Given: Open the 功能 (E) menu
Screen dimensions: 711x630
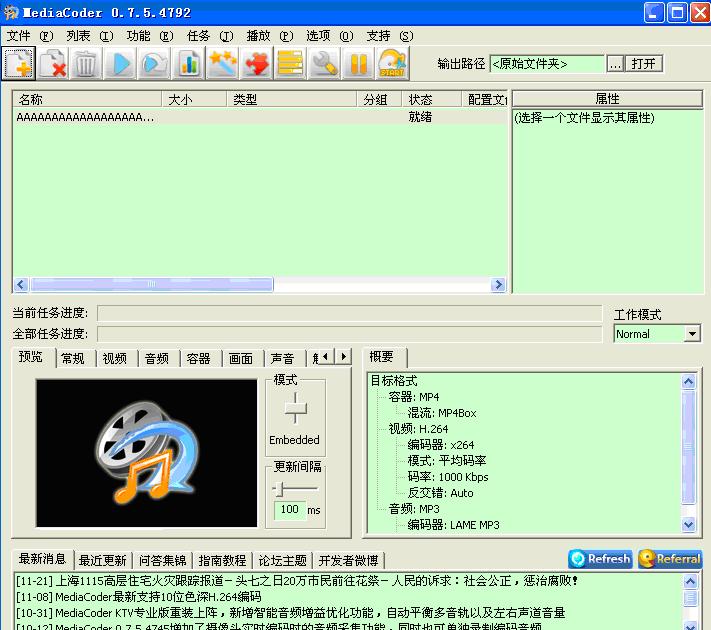Looking at the screenshot, I should tap(150, 35).
